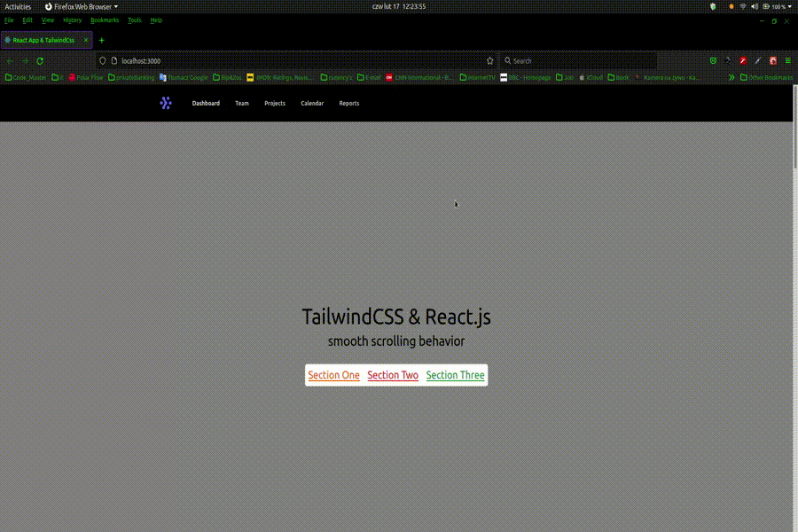Expand the Other Bookmarks folder
The image size is (798, 532).
click(x=766, y=78)
